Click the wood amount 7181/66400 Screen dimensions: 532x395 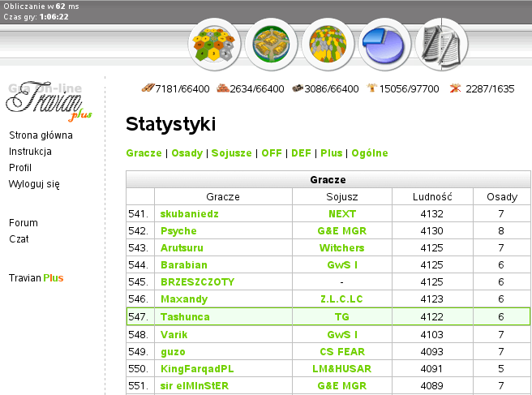182,89
